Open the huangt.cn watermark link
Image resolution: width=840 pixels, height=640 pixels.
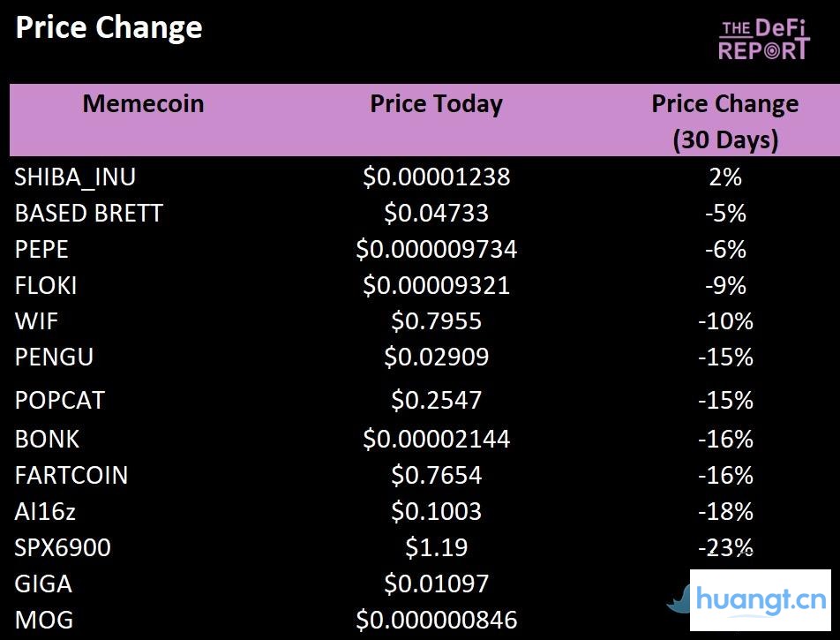click(x=761, y=600)
